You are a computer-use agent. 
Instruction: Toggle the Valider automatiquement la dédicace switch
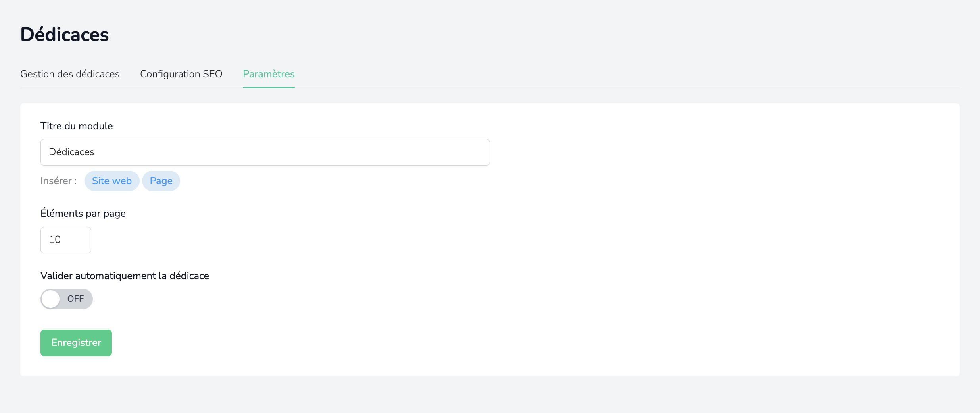point(67,299)
